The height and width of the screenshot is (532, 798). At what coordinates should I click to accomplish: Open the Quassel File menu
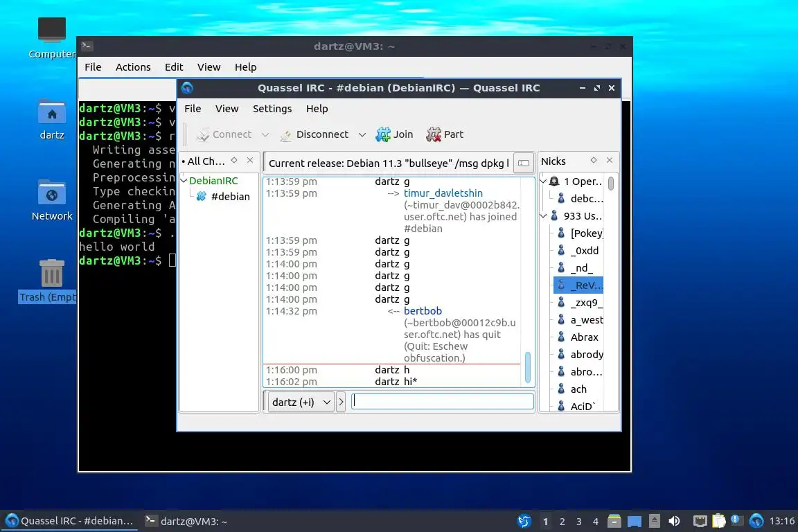pos(193,109)
